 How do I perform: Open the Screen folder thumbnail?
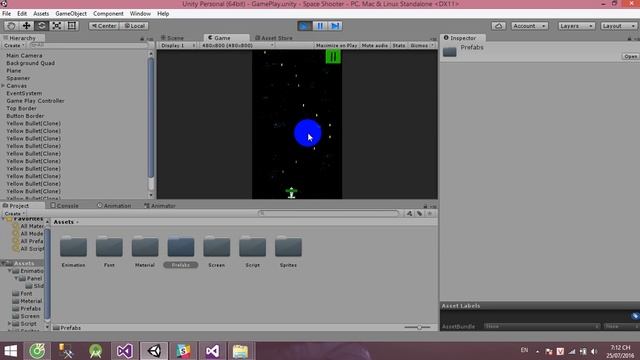[x=217, y=251]
